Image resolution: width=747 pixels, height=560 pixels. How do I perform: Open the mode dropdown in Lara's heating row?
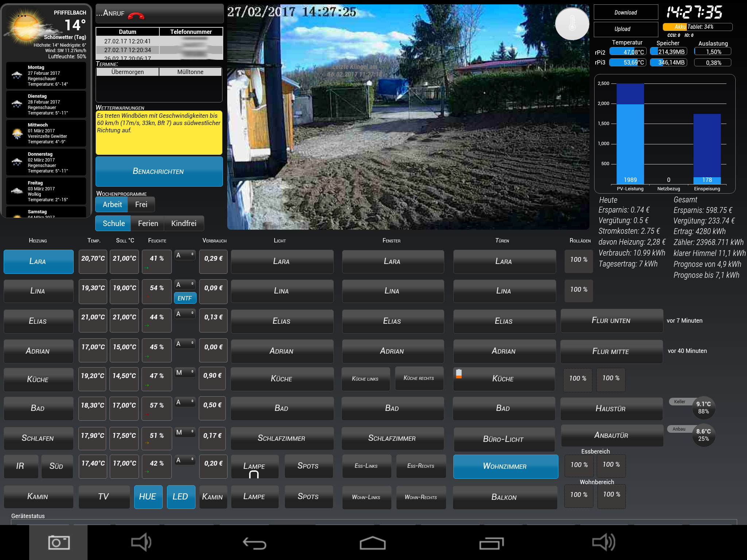185,255
